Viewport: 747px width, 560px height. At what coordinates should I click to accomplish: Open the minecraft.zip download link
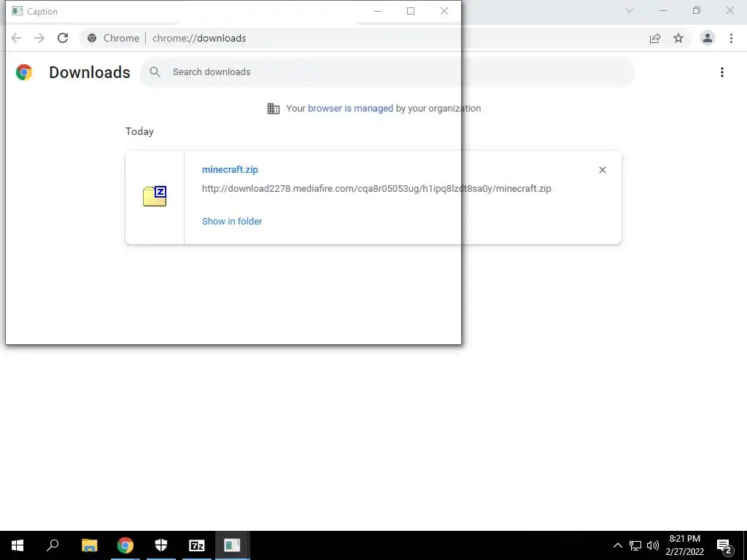coord(230,169)
